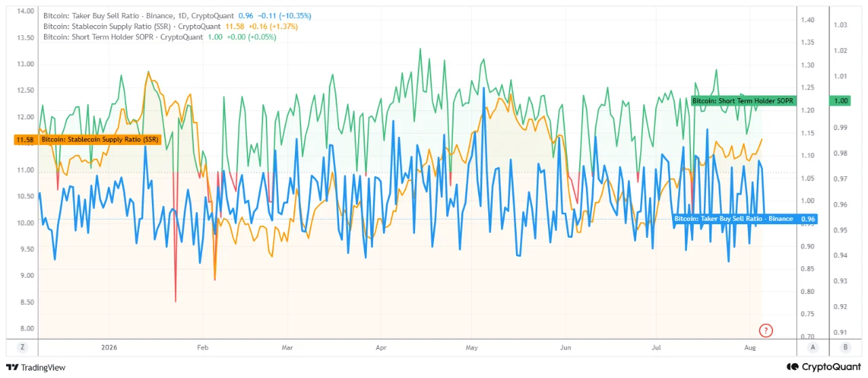The width and height of the screenshot is (868, 378).
Task: Click the 1.20 value on the right scale
Action: tap(807, 110)
